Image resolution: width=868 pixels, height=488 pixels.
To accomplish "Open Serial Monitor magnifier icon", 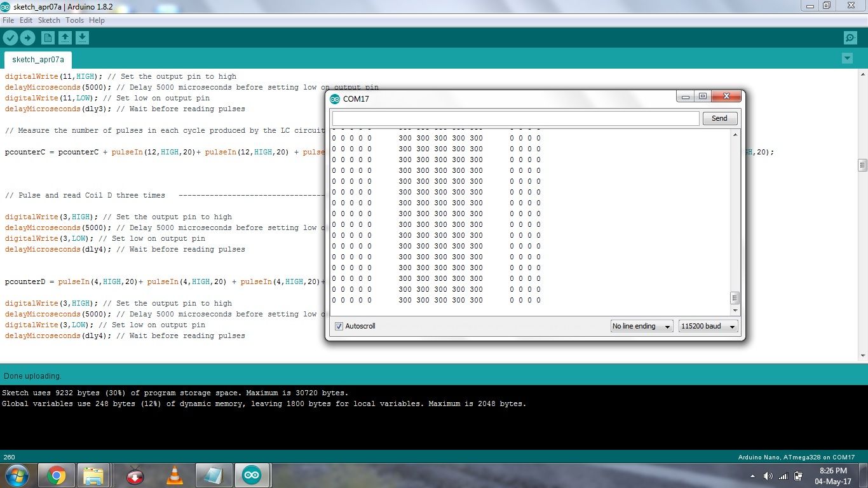I will click(x=850, y=38).
